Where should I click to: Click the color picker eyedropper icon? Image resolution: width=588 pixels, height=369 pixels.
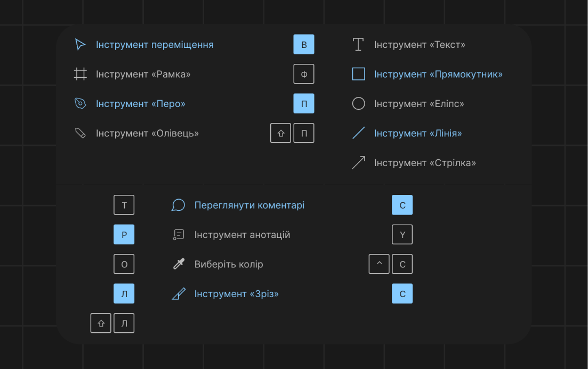tap(178, 264)
